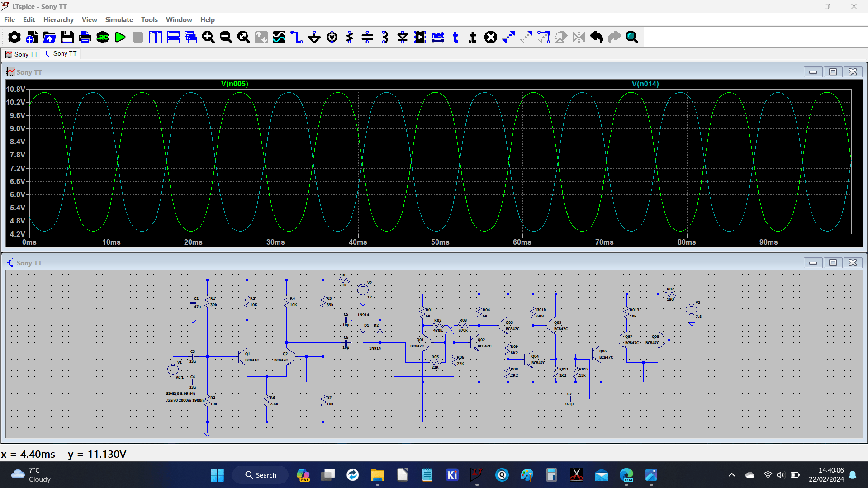Click the waveform plot icon in the toolbar
This screenshot has width=868, height=488.
(x=279, y=37)
